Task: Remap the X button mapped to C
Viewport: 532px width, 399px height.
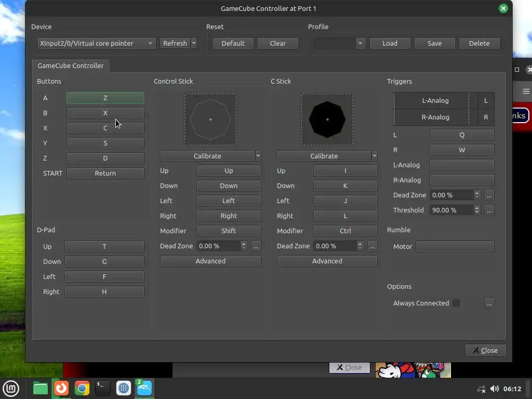Action: click(x=105, y=128)
